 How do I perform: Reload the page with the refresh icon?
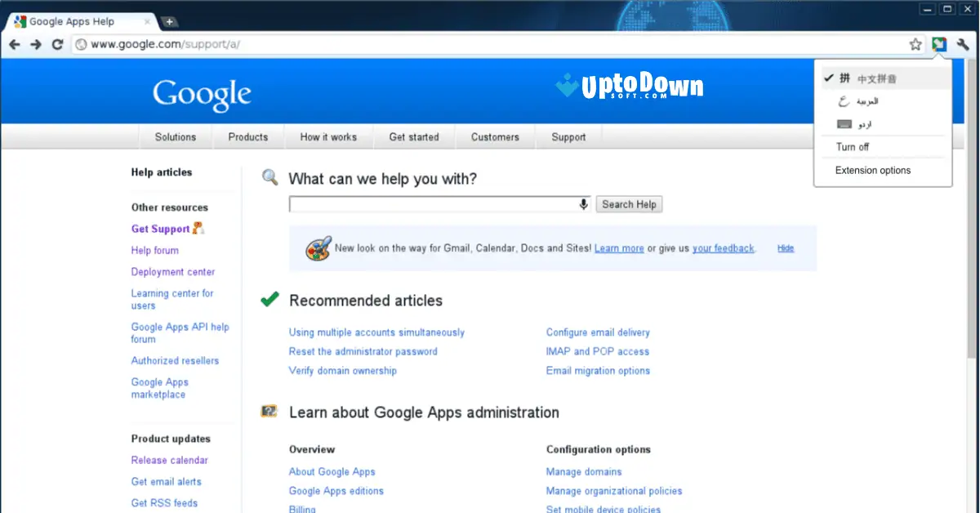56,44
